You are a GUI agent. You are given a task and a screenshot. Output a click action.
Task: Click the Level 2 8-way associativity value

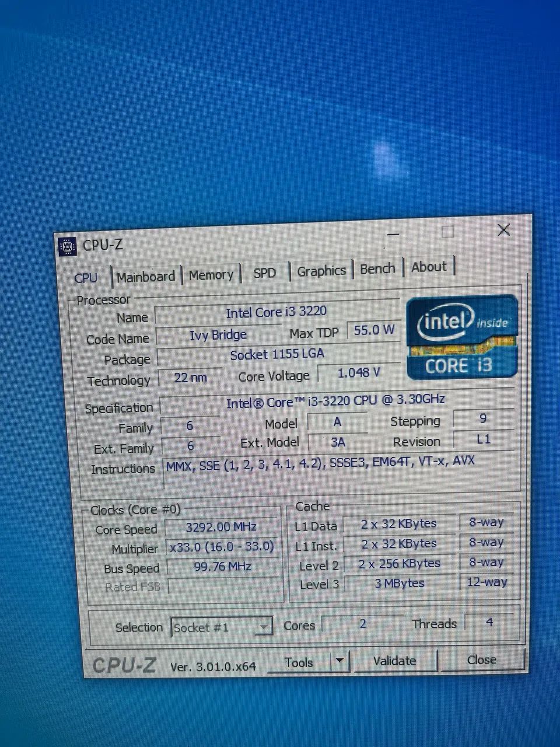pyautogui.click(x=487, y=562)
